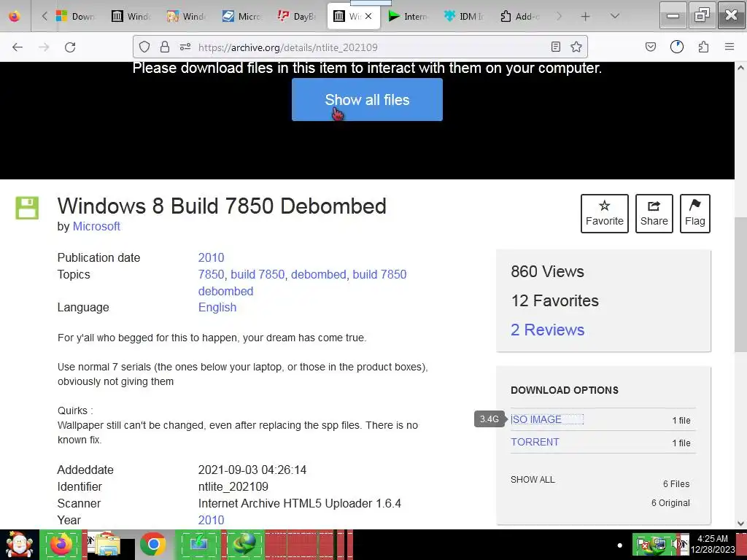Click the scrollbar down arrow

click(741, 524)
